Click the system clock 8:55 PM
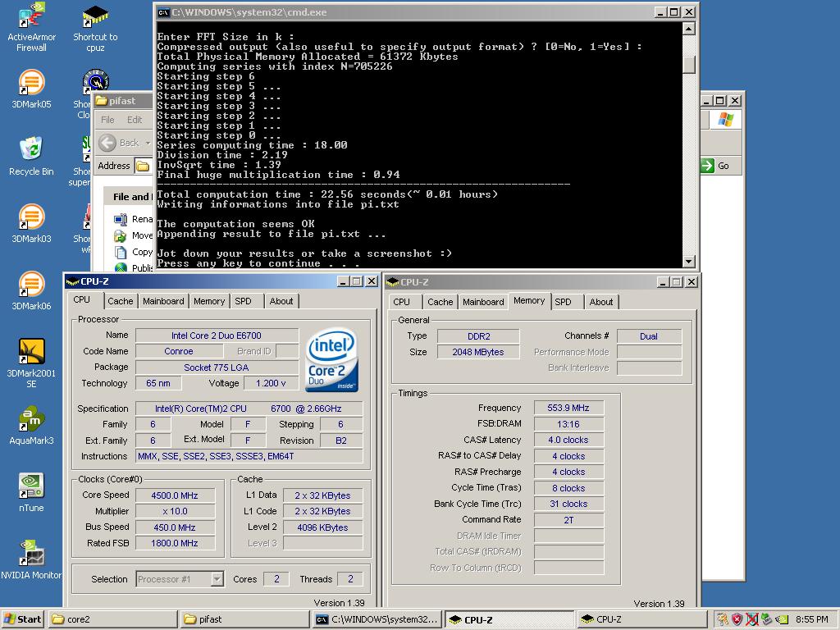840x630 pixels. coord(811,619)
